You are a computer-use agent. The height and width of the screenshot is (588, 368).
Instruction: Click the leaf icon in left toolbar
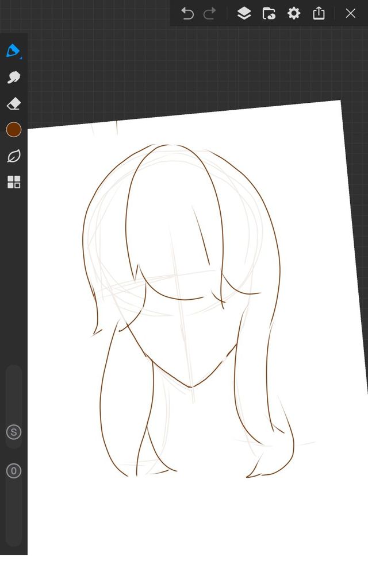(14, 156)
